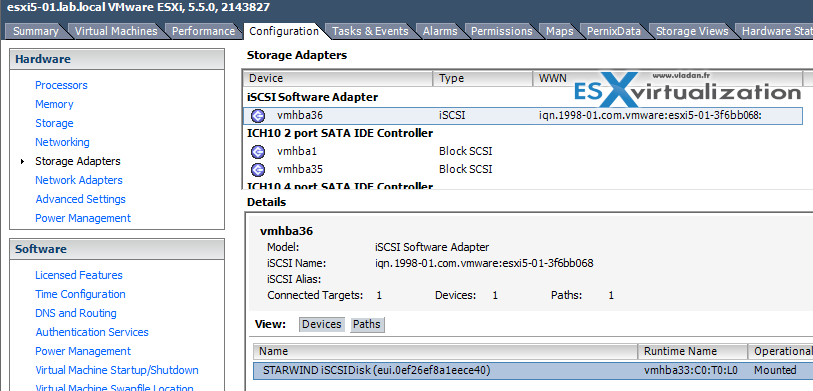Open DNS and Routing settings
The width and height of the screenshot is (813, 391).
76,313
